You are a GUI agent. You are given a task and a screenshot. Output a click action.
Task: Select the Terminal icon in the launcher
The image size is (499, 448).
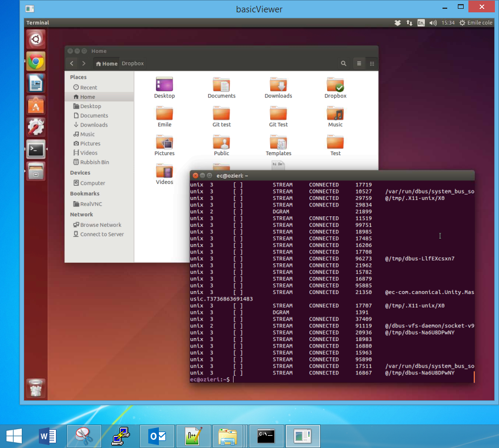36,149
